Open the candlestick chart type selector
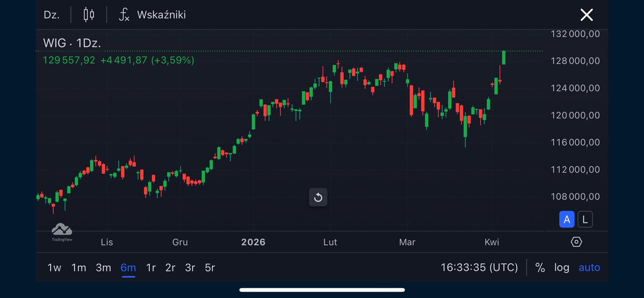The width and height of the screenshot is (644, 298). [89, 15]
